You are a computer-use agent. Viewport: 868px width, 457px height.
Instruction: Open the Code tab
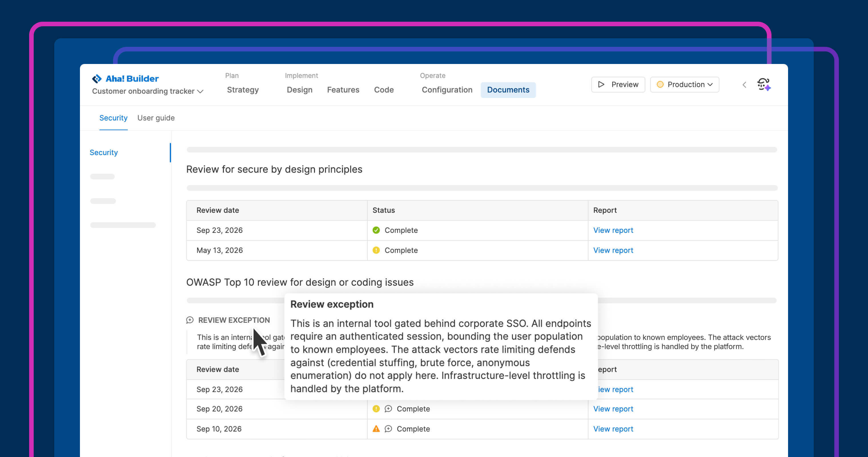(x=384, y=90)
